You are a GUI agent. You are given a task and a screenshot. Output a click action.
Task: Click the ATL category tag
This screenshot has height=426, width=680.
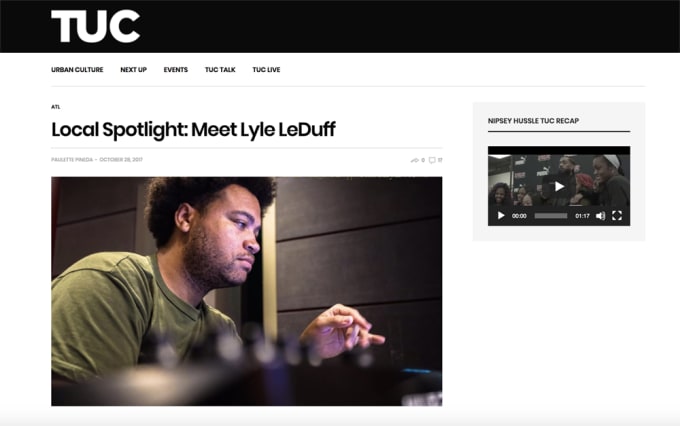[x=56, y=107]
